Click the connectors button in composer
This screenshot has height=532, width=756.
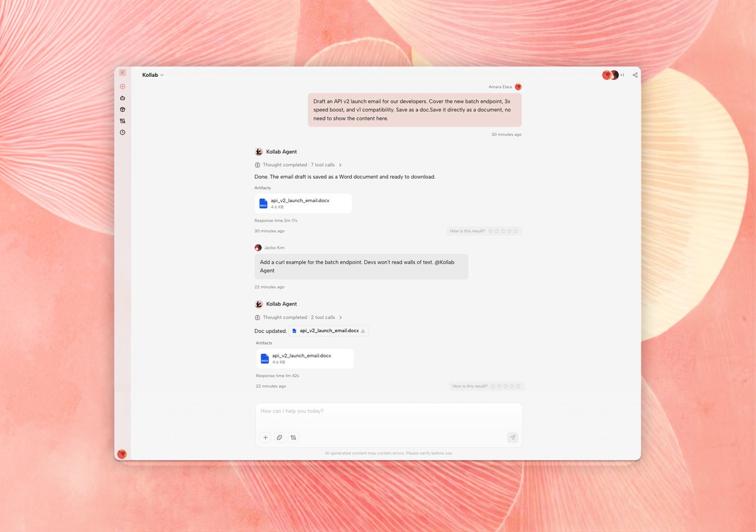click(293, 437)
